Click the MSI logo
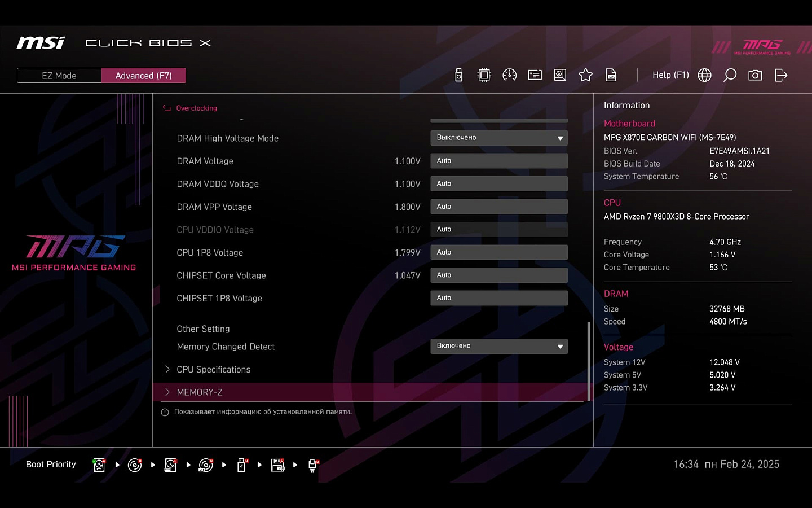The image size is (812, 508). [41, 43]
